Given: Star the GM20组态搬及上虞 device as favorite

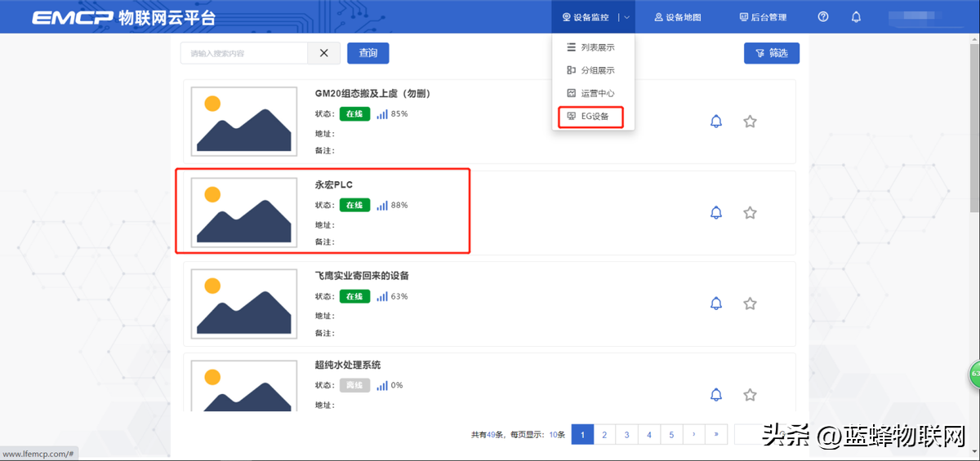Looking at the screenshot, I should pos(750,122).
